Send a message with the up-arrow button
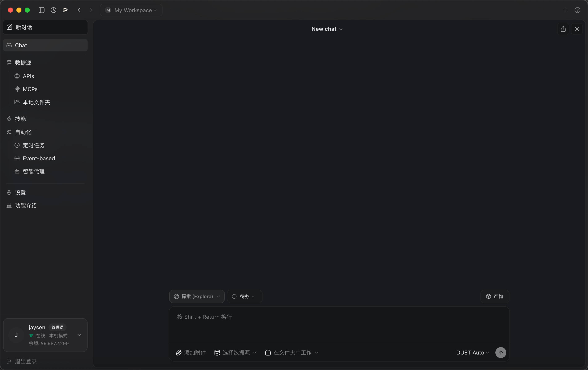The height and width of the screenshot is (370, 588). tap(501, 352)
